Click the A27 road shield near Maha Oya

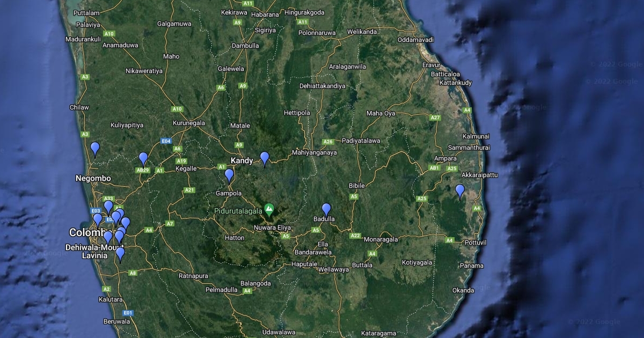pyautogui.click(x=435, y=117)
